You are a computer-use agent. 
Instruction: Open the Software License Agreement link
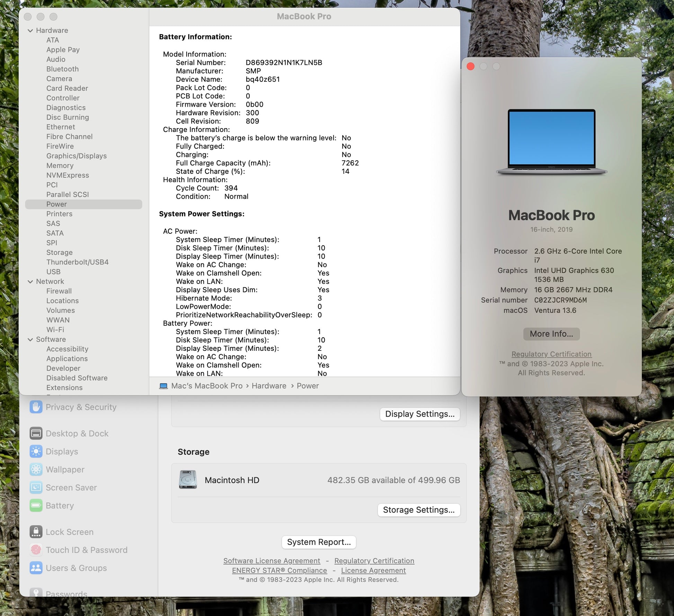272,561
